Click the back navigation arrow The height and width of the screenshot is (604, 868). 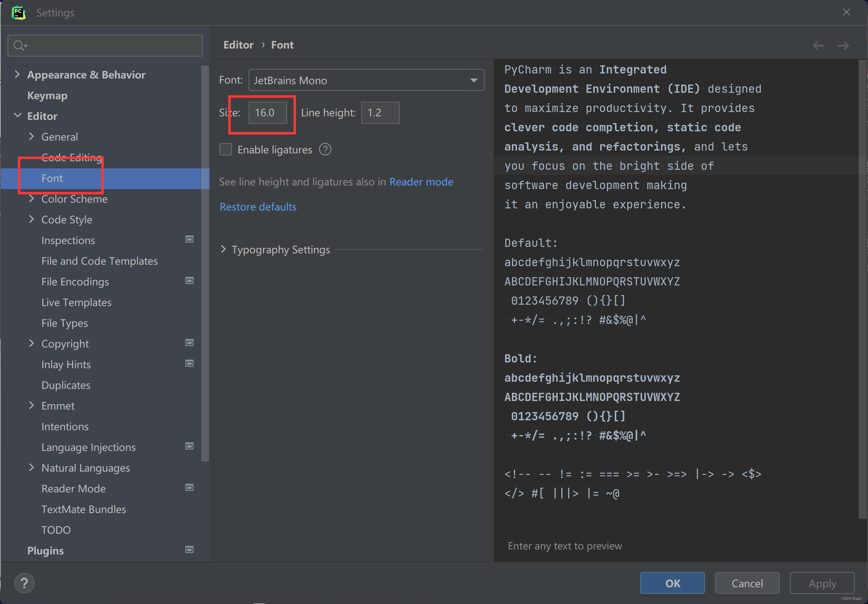818,45
